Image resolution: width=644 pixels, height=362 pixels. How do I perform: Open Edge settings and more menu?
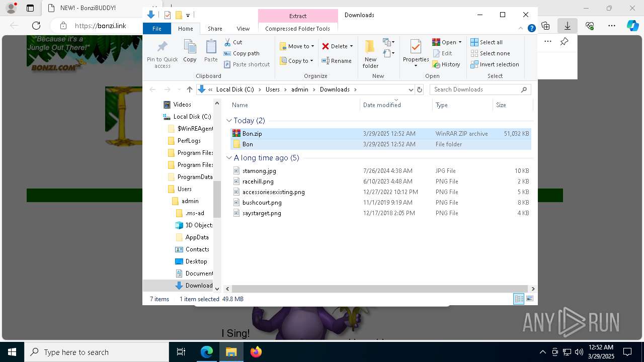click(612, 26)
